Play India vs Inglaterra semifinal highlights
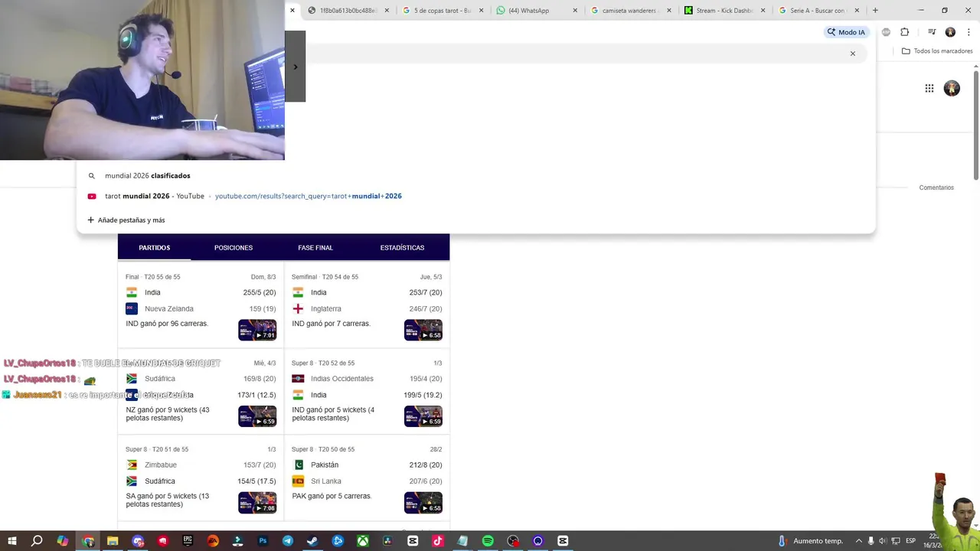980x551 pixels. [423, 330]
